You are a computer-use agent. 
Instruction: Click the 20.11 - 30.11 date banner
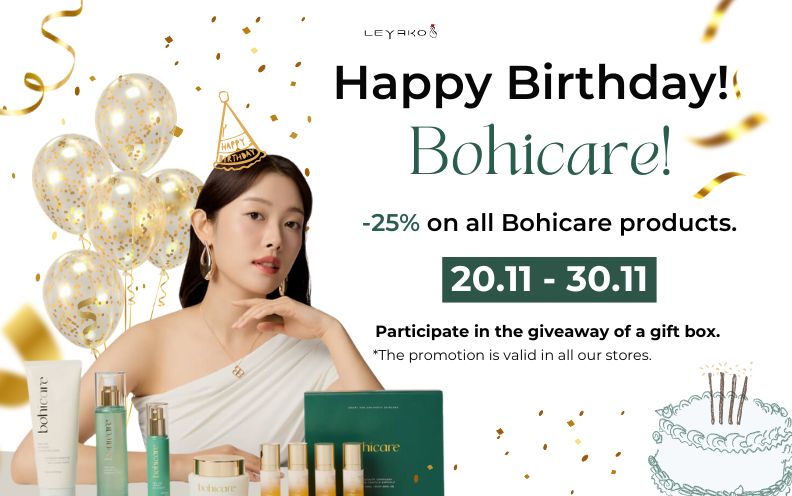549,279
